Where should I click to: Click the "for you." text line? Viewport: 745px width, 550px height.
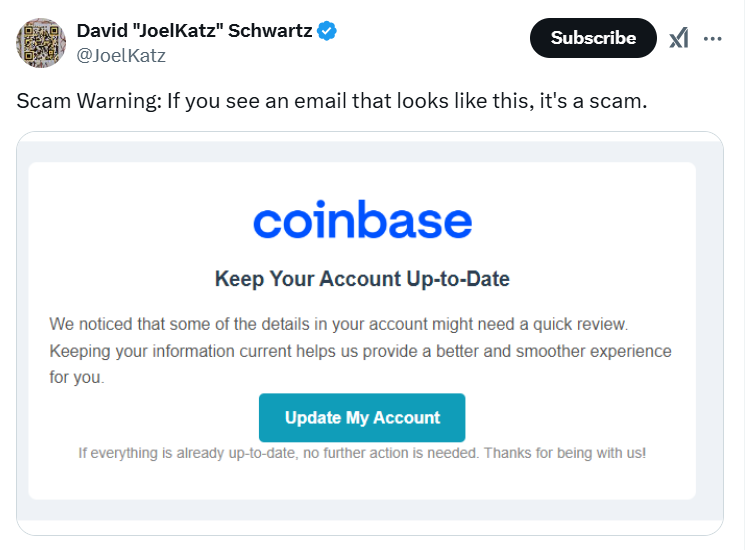click(x=77, y=377)
